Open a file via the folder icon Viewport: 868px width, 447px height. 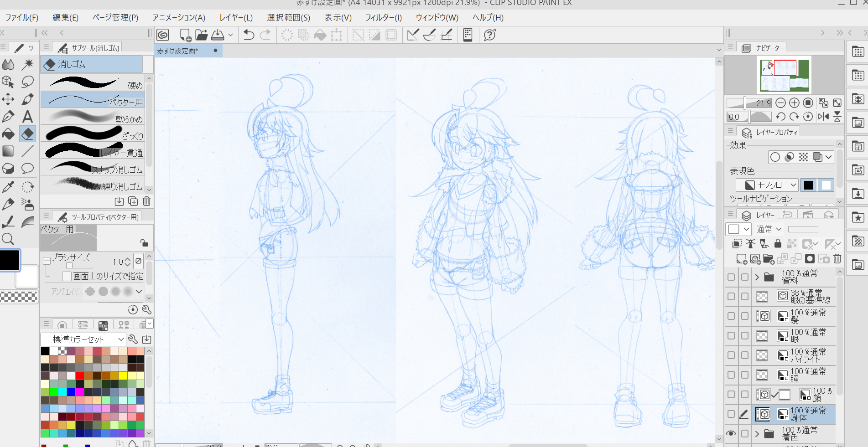pyautogui.click(x=202, y=35)
